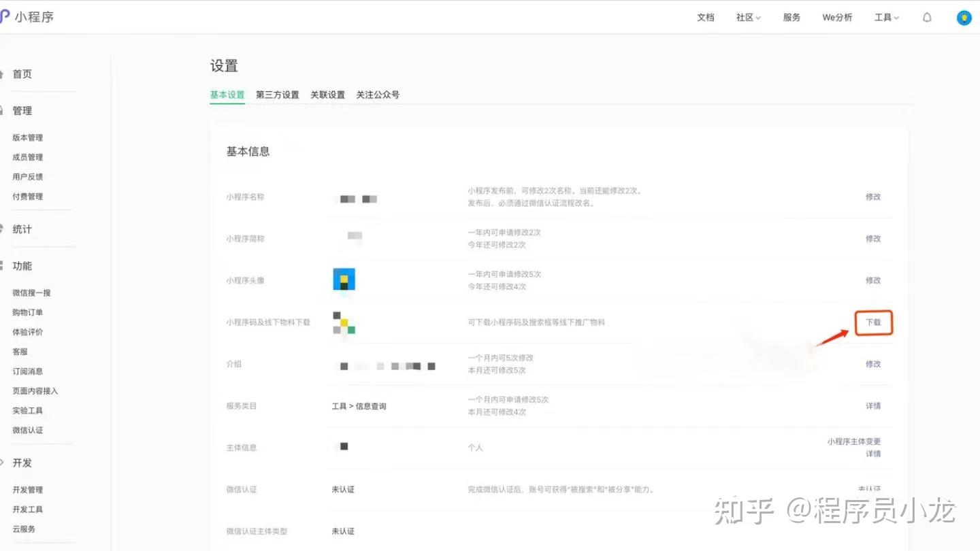Open 实验工具 in the sidebar

click(x=27, y=411)
